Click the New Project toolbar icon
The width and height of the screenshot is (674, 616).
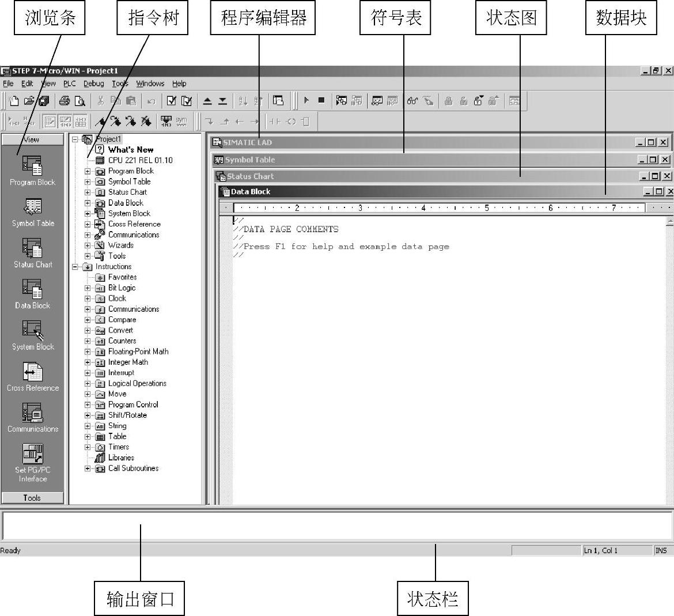click(x=14, y=101)
